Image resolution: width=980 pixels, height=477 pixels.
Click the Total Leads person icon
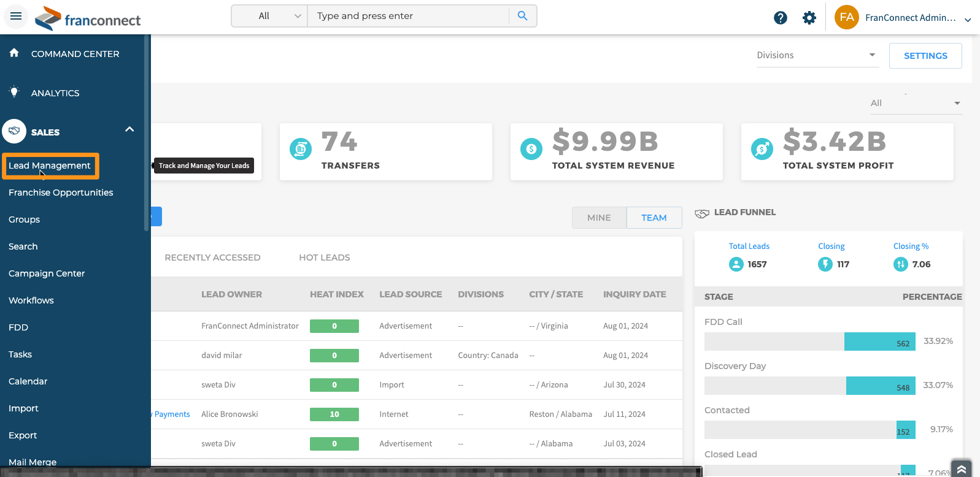[x=736, y=264]
